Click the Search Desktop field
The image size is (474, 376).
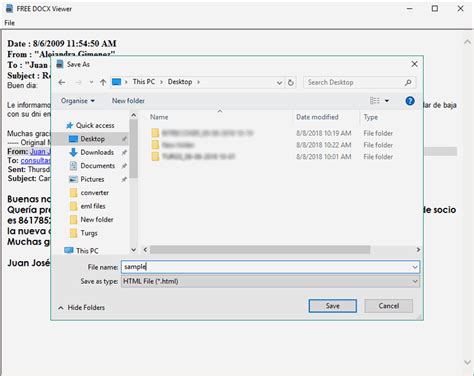359,82
